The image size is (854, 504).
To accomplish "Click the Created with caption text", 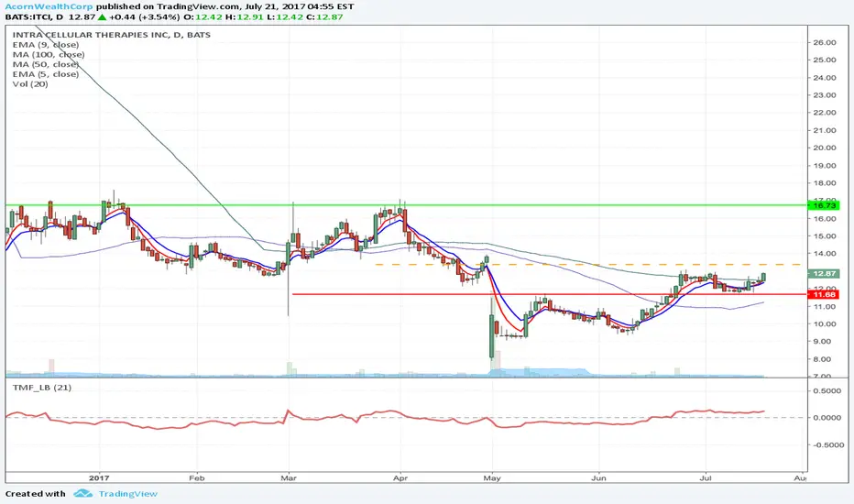I will click(36, 494).
